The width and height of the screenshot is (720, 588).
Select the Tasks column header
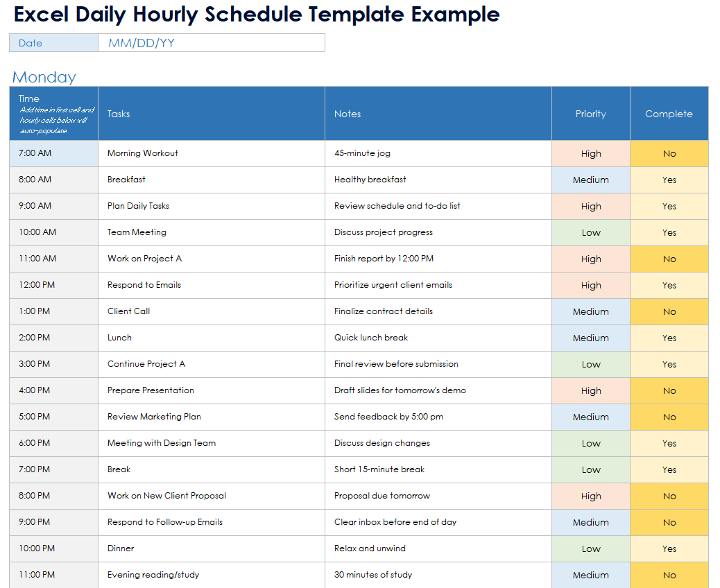tap(119, 114)
